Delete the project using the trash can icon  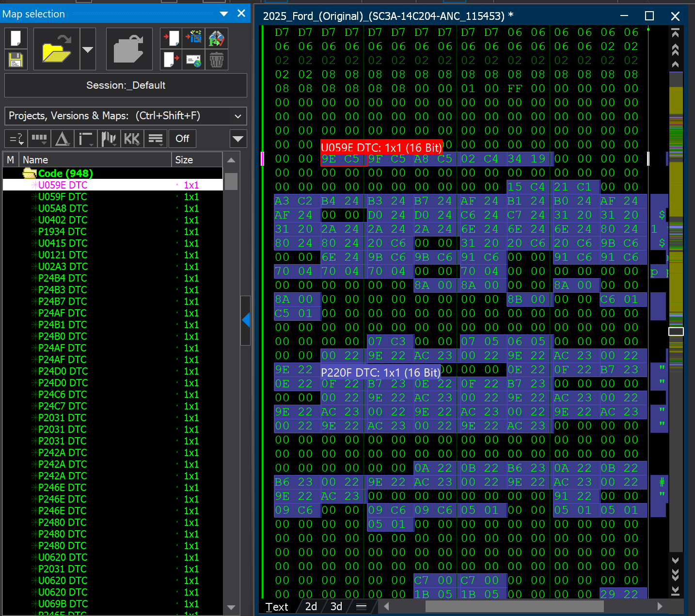click(x=216, y=60)
